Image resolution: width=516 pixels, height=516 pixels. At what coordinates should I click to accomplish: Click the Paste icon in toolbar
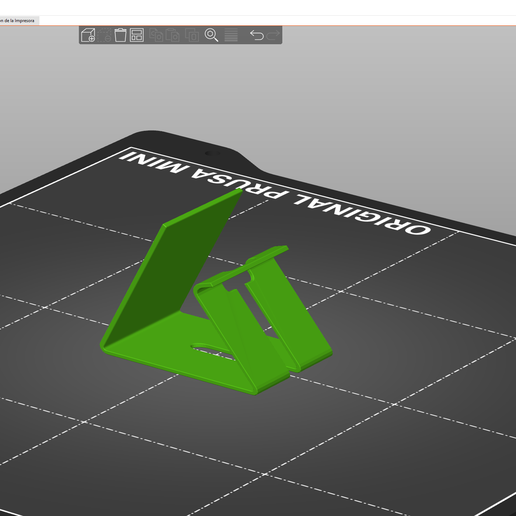[x=173, y=35]
